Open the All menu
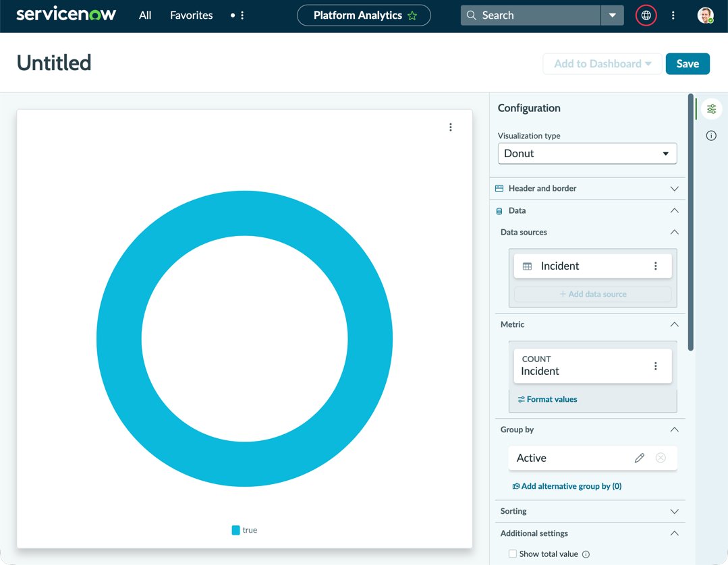728x565 pixels. pos(145,16)
